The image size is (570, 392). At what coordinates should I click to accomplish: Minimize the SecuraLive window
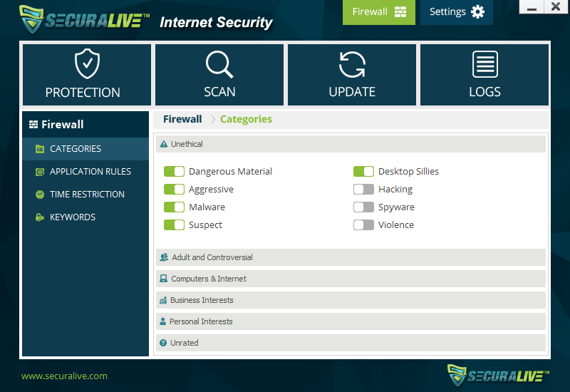pyautogui.click(x=532, y=7)
